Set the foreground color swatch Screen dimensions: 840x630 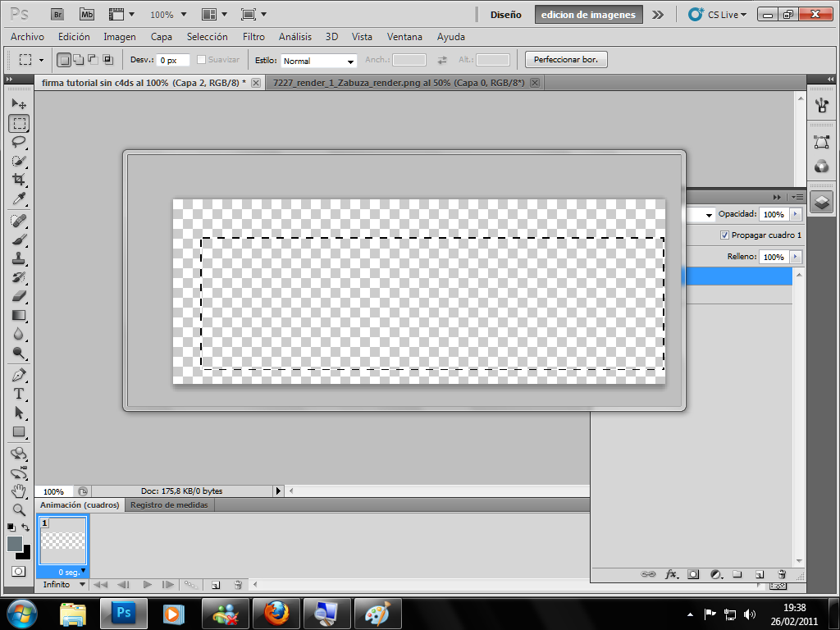(15, 544)
